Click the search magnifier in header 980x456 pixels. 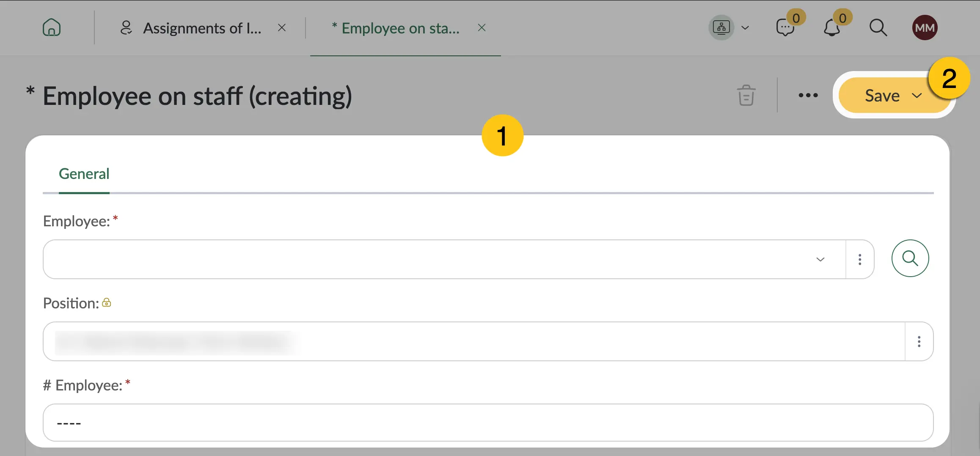pyautogui.click(x=878, y=28)
